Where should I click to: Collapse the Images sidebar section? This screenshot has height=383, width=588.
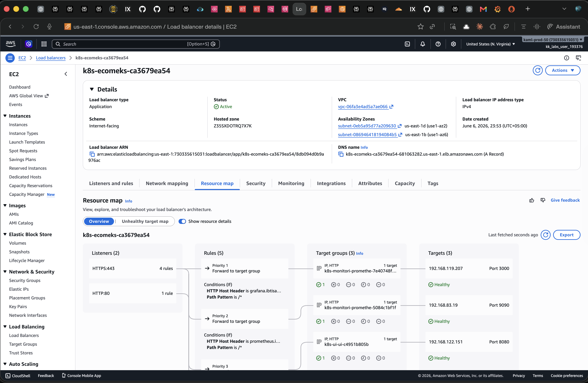(5, 205)
